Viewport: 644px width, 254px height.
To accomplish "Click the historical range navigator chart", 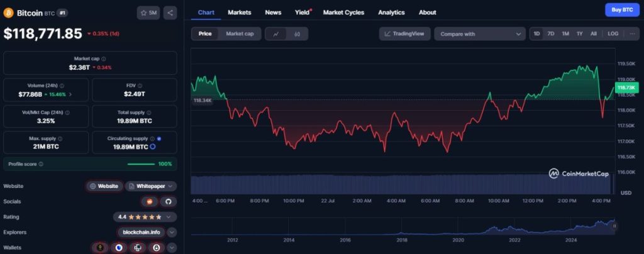I will (x=402, y=226).
